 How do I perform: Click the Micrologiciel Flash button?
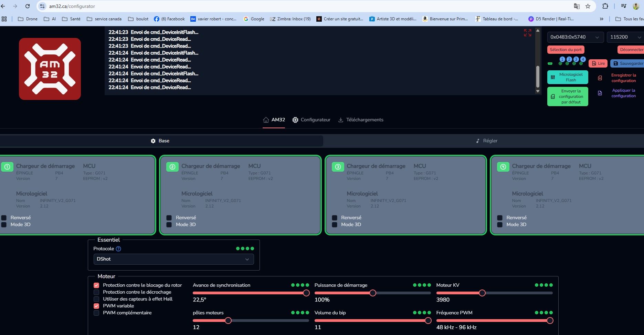coord(568,77)
